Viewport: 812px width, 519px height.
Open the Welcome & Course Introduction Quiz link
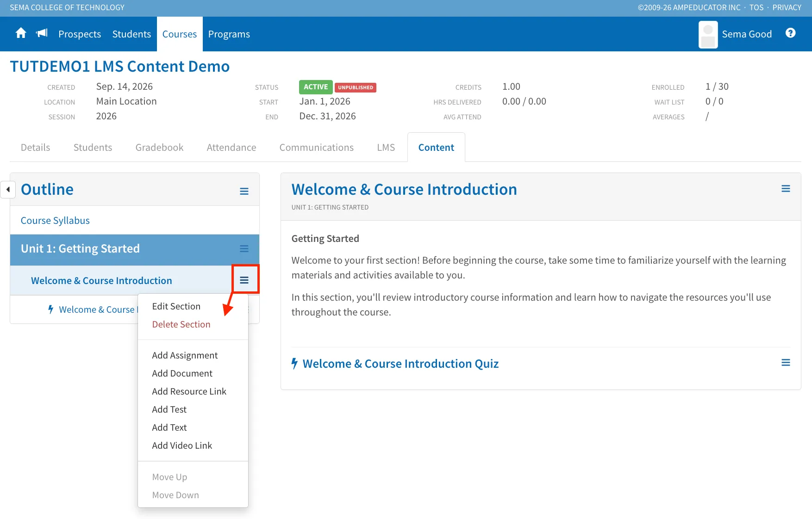click(401, 364)
